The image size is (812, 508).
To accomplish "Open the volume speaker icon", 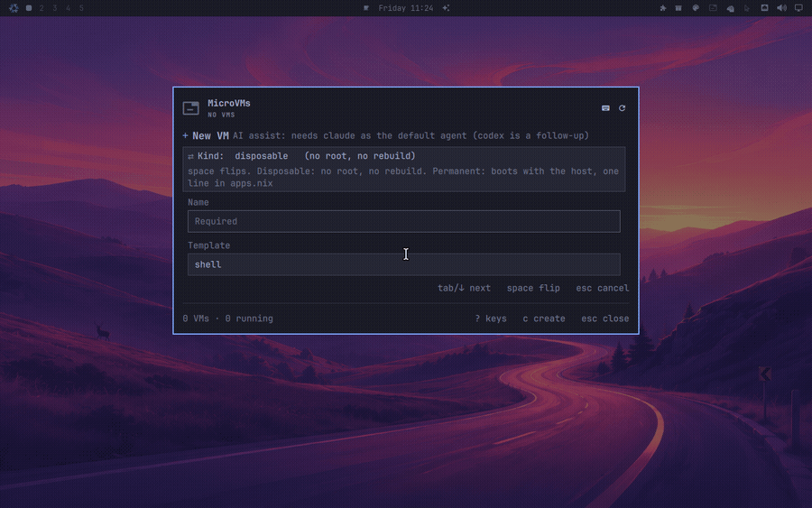I will (x=781, y=8).
